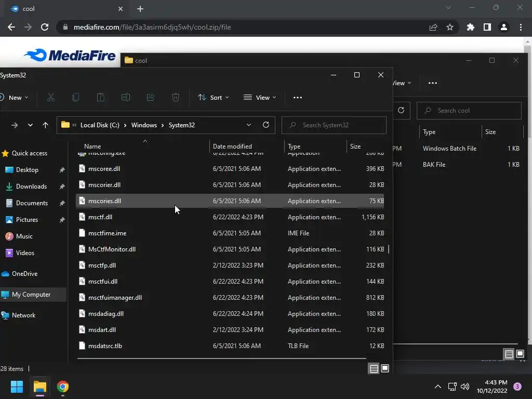Select mscoree.dll file

pyautogui.click(x=230, y=169)
